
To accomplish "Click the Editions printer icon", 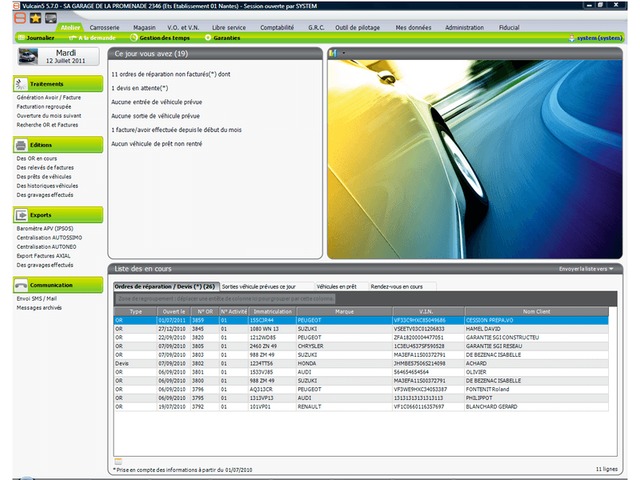I will 21,145.
